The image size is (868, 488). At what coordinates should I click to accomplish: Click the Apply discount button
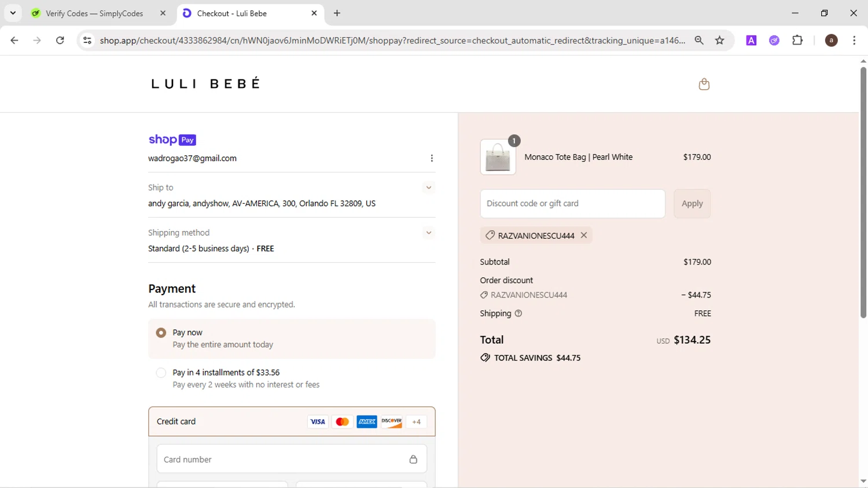point(692,204)
